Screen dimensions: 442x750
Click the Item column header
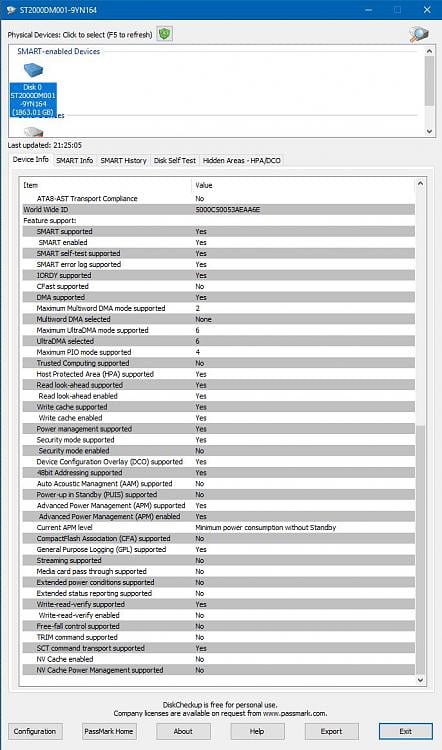(x=106, y=185)
